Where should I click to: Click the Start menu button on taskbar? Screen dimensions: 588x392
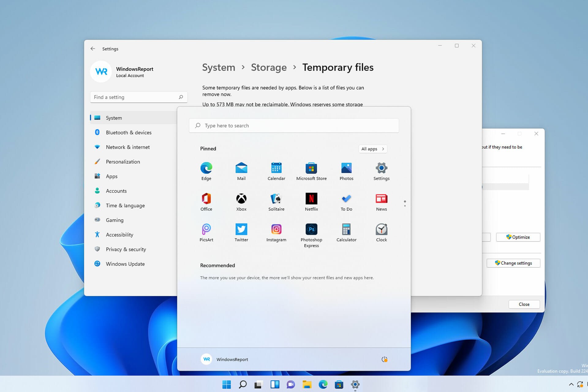click(x=226, y=384)
